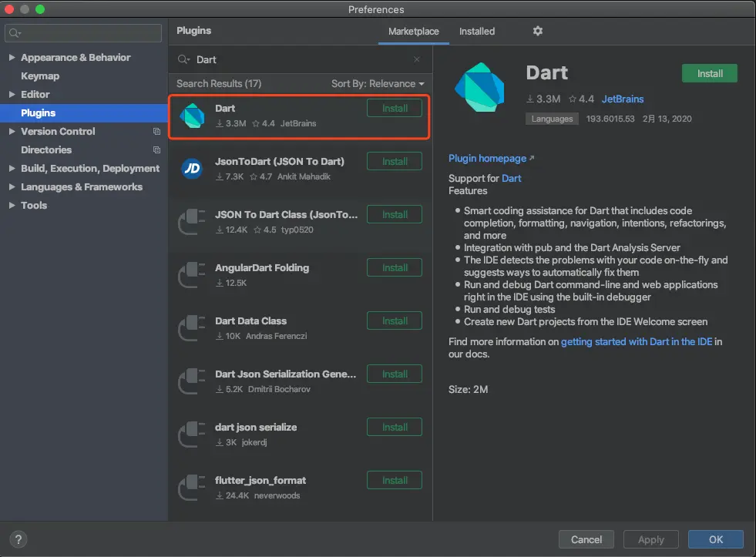The width and height of the screenshot is (756, 557).
Task: Select the Dart Data Class row title
Action: [250, 321]
